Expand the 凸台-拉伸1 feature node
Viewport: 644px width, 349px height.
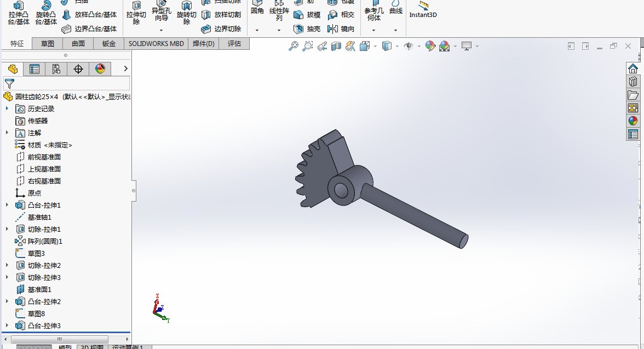7,205
